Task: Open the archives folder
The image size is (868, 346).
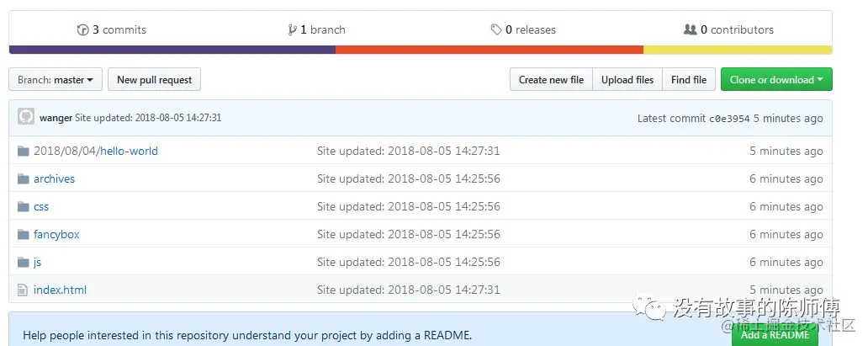Action: 54,179
